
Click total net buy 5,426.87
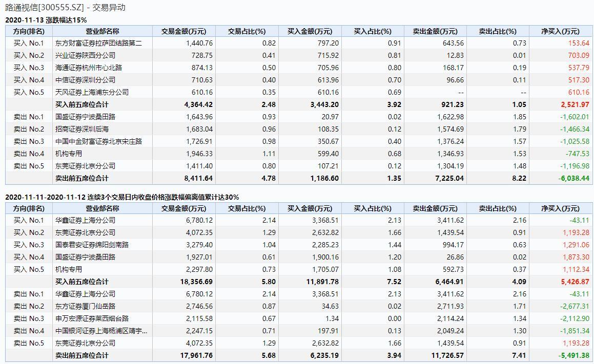[575, 282]
